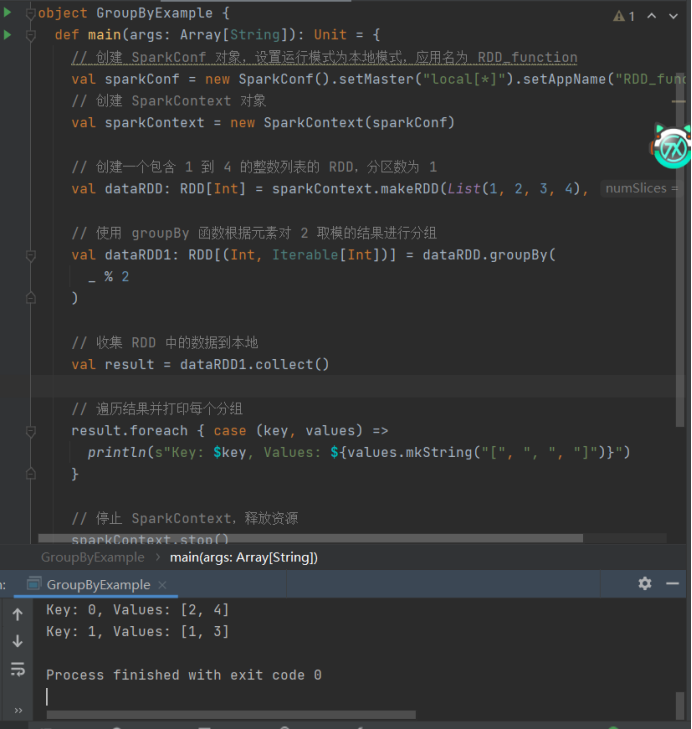The width and height of the screenshot is (692, 729).
Task: Click the console input caret line
Action: (47, 696)
